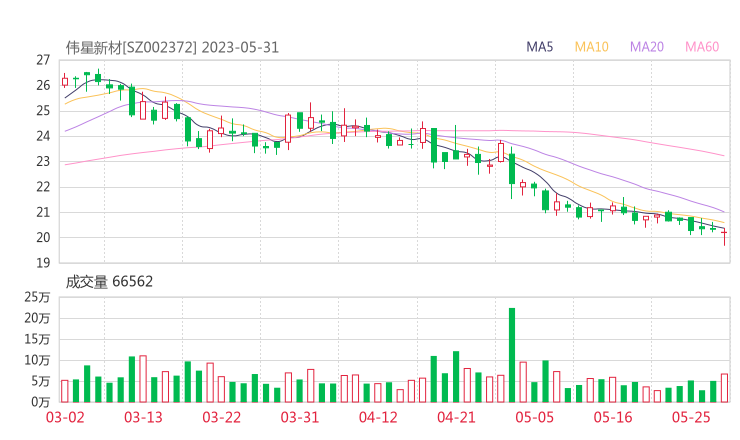Select the last red candlestick below 20
The height and width of the screenshot is (440, 740).
coord(724,236)
